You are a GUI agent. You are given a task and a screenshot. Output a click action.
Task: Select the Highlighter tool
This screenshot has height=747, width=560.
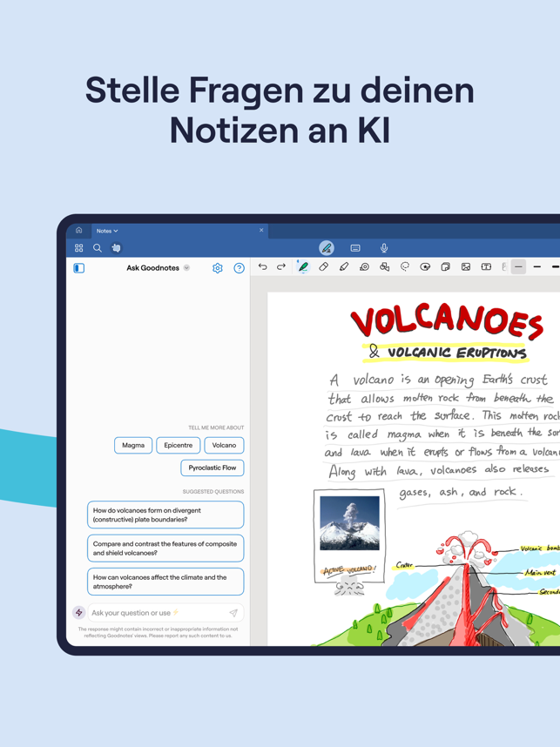344,266
